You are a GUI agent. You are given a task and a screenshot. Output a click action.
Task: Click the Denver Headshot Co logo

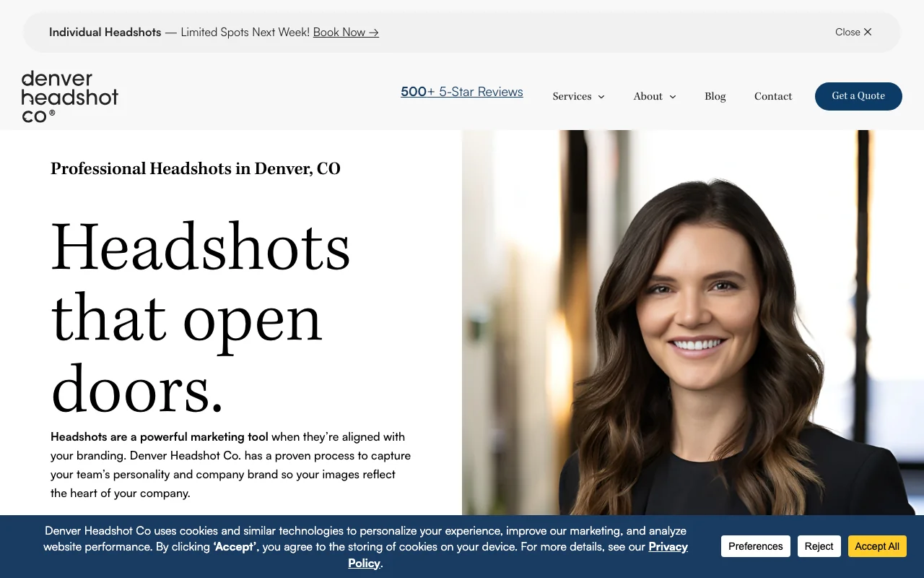pos(70,95)
